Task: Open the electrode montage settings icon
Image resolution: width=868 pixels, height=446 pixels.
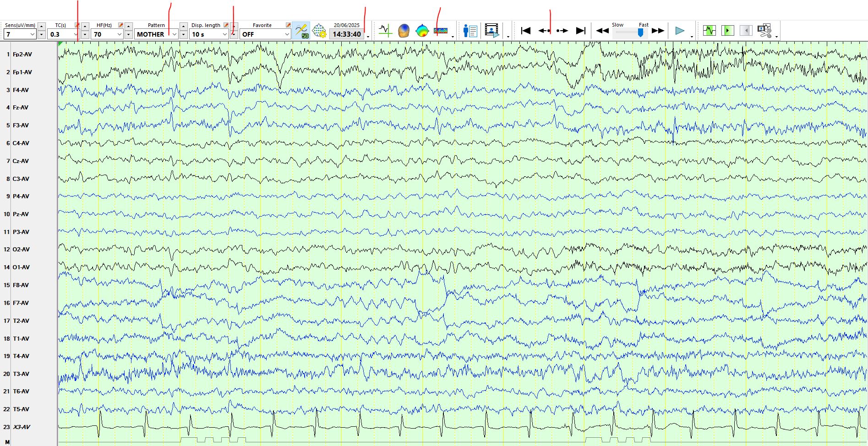Action: [319, 31]
